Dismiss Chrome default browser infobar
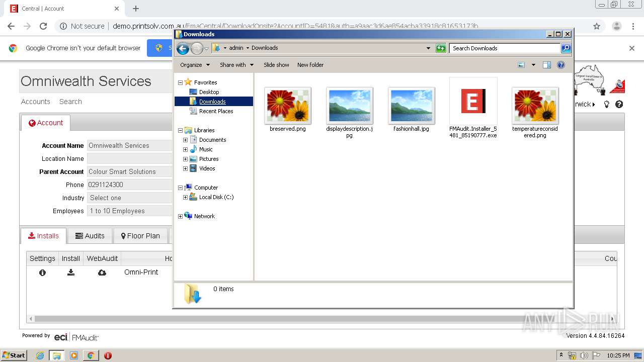This screenshot has height=362, width=644. tap(632, 48)
